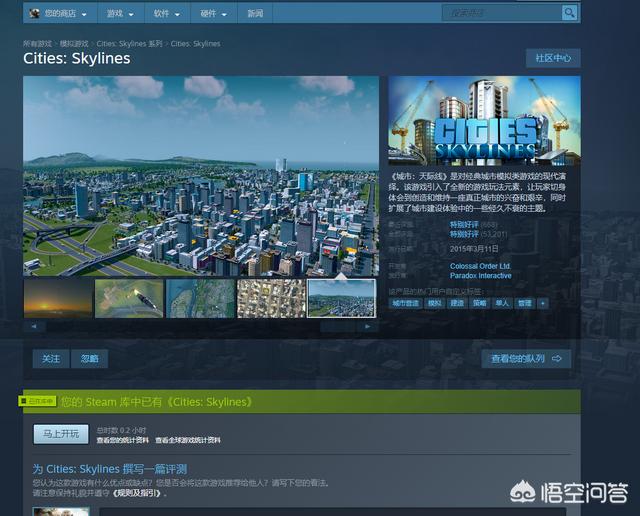Image resolution: width=640 pixels, height=516 pixels.
Task: Click the 马上开玩 play button
Action: pos(61,434)
